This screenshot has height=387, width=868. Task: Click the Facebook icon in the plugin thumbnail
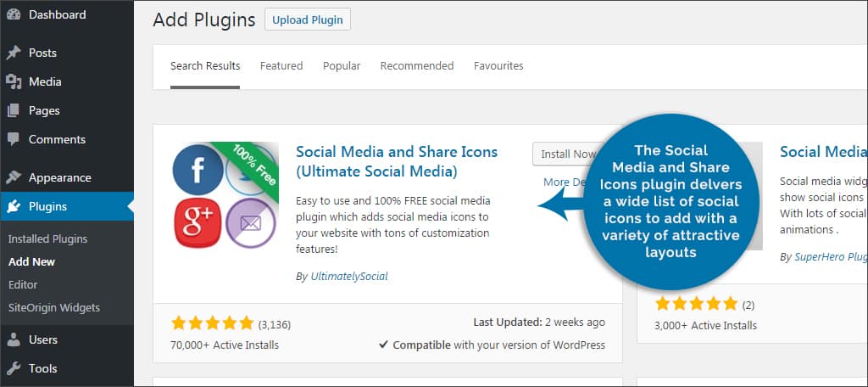tap(198, 169)
